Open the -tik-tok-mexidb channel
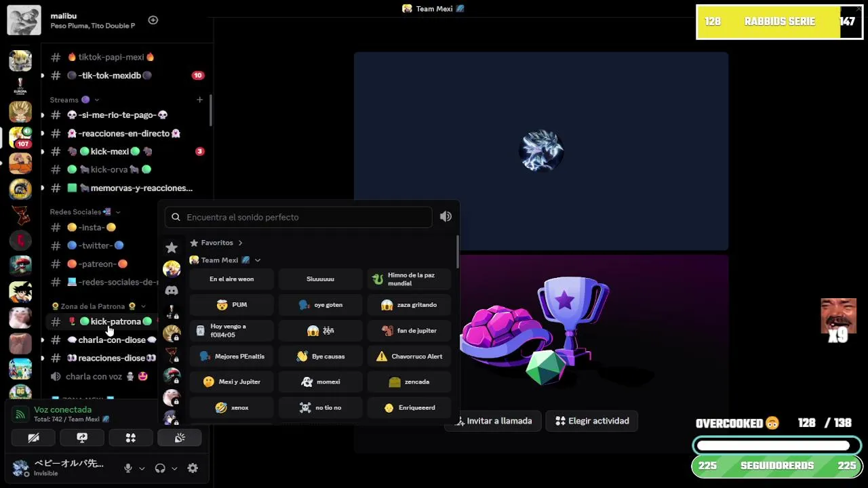This screenshot has height=488, width=868. [x=126, y=75]
